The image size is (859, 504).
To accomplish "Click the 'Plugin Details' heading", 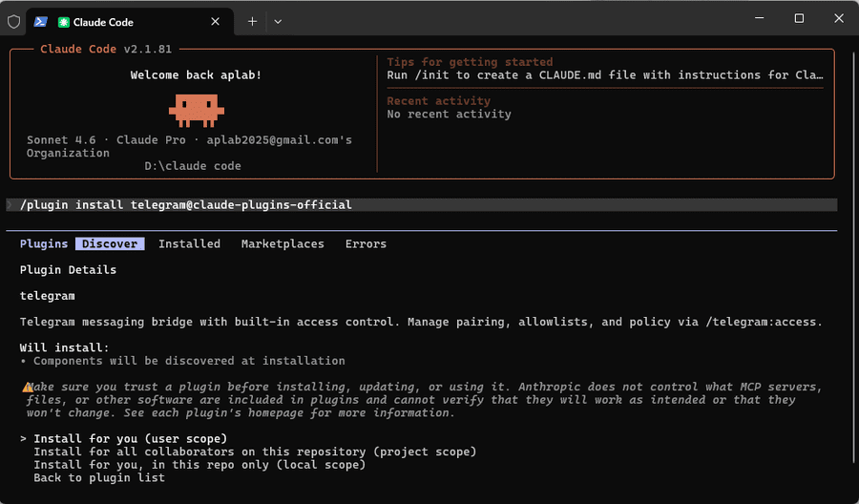I will (68, 269).
